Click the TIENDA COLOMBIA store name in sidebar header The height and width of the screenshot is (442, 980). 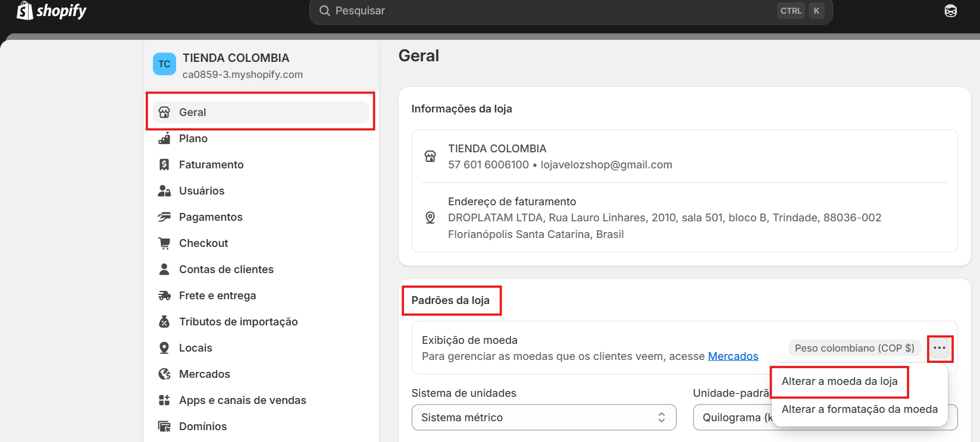[236, 58]
